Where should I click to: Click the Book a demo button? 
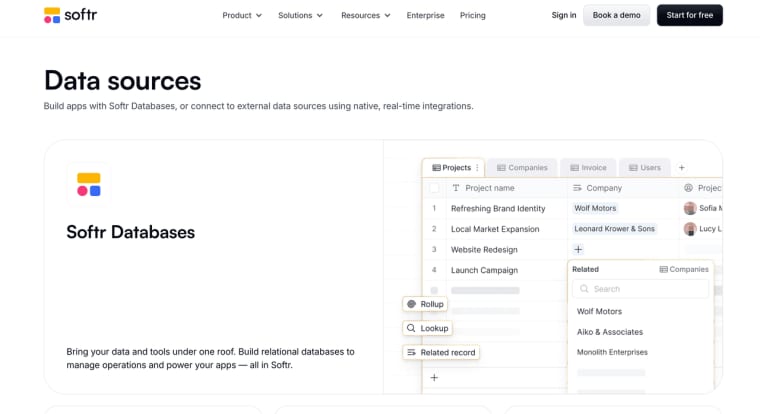[616, 15]
